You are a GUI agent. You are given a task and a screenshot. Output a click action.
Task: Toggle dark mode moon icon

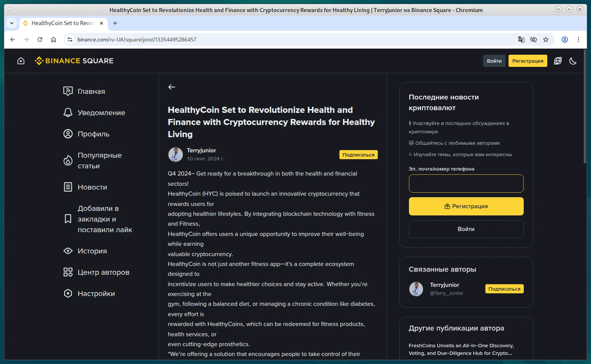(573, 61)
